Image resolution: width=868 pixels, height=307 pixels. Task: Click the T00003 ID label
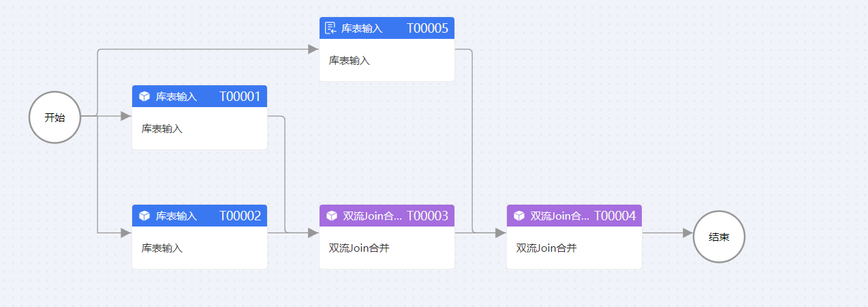pyautogui.click(x=427, y=216)
